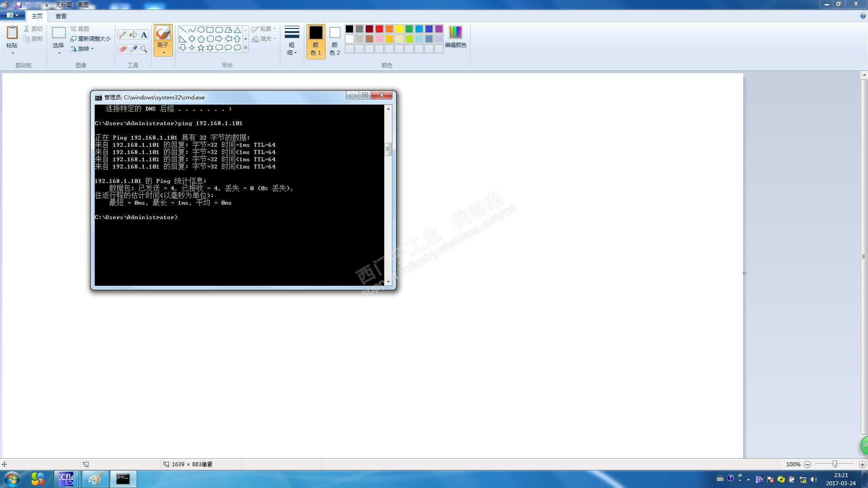Open the 旋转 rotate dropdown
The width and height of the screenshot is (868, 488).
click(x=83, y=49)
